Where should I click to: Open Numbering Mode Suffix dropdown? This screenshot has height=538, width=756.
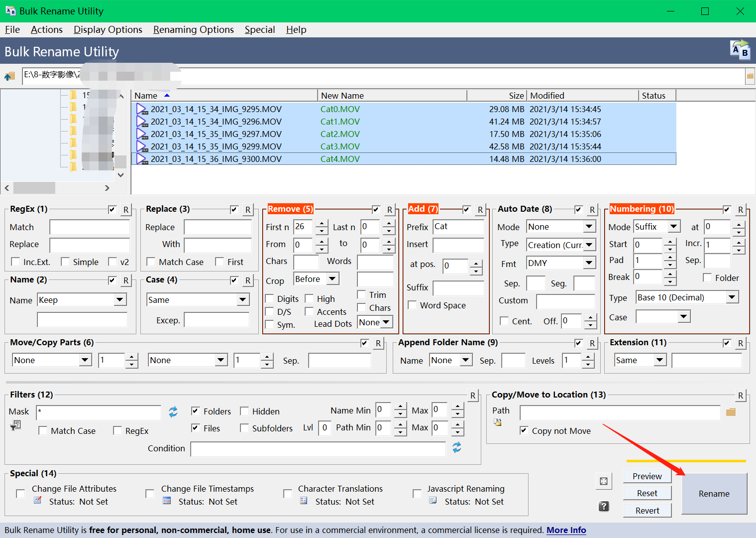[674, 227]
